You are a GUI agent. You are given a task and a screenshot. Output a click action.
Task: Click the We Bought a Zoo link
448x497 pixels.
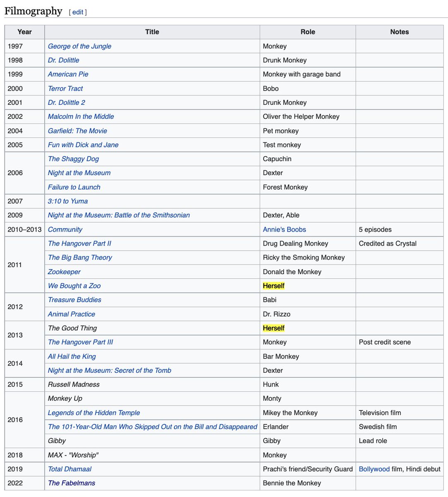click(x=74, y=286)
